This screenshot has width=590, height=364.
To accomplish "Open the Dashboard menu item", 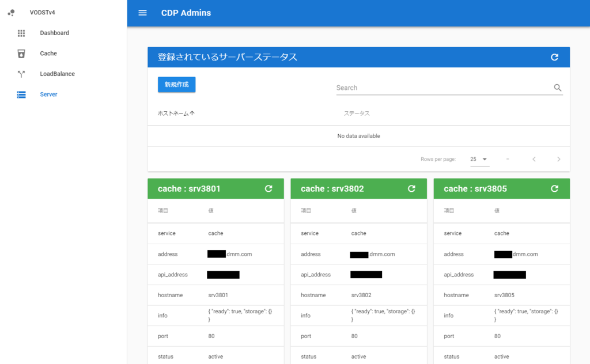I will coord(55,33).
